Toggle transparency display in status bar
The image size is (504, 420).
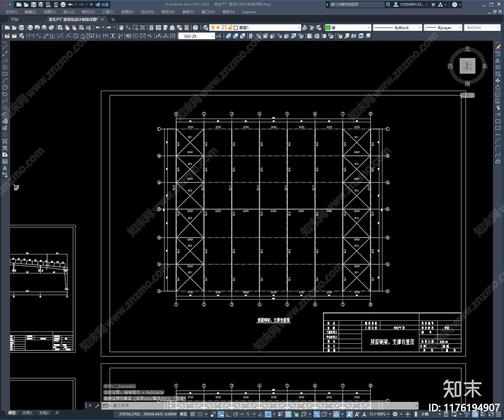point(288,414)
